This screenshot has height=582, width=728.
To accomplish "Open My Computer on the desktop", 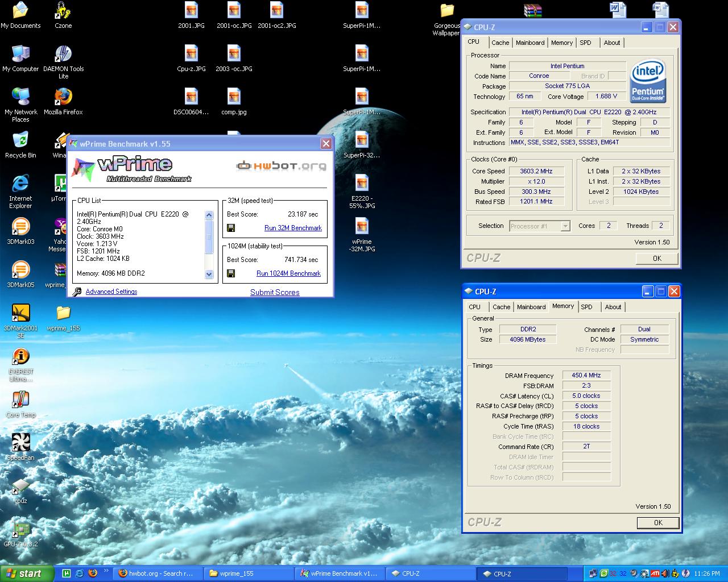I will tap(20, 58).
